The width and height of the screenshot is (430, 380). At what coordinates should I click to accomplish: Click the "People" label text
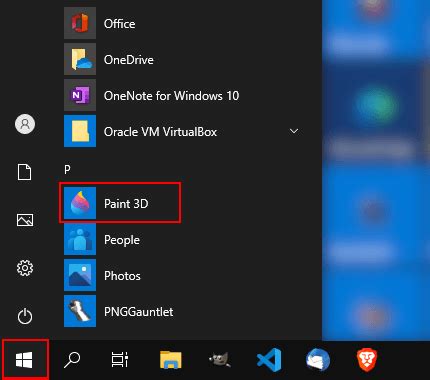(x=122, y=240)
